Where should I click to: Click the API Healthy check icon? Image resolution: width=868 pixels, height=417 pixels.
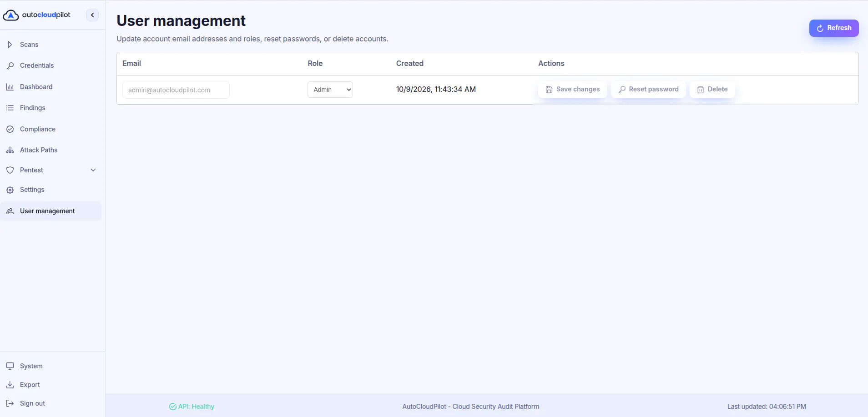(x=173, y=407)
